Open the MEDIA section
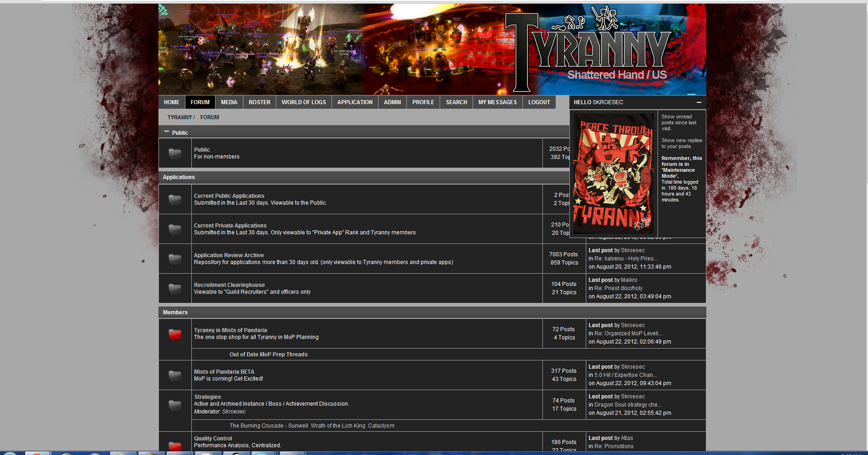Image resolution: width=868 pixels, height=455 pixels. point(229,102)
